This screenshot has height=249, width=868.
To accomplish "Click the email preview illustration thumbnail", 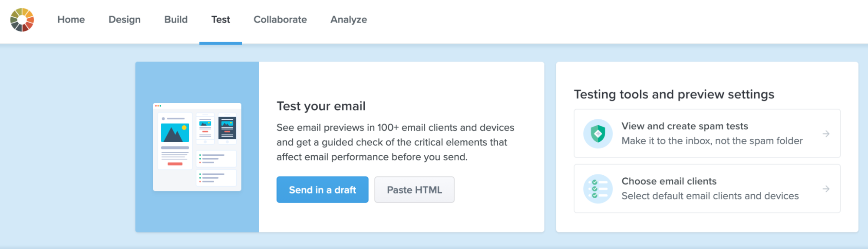I will 197,147.
